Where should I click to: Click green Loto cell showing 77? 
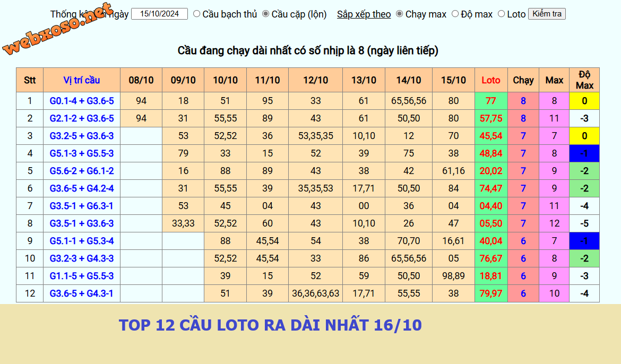click(491, 101)
